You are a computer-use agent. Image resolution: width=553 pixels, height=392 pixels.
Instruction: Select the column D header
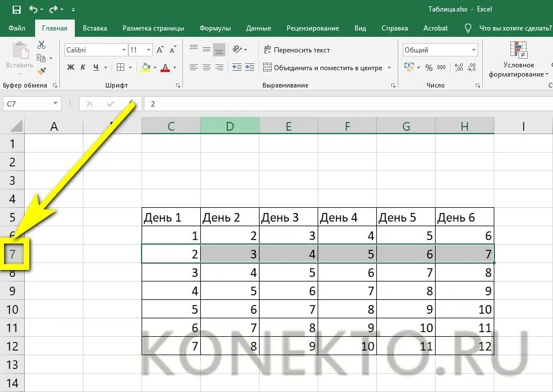[x=230, y=126]
